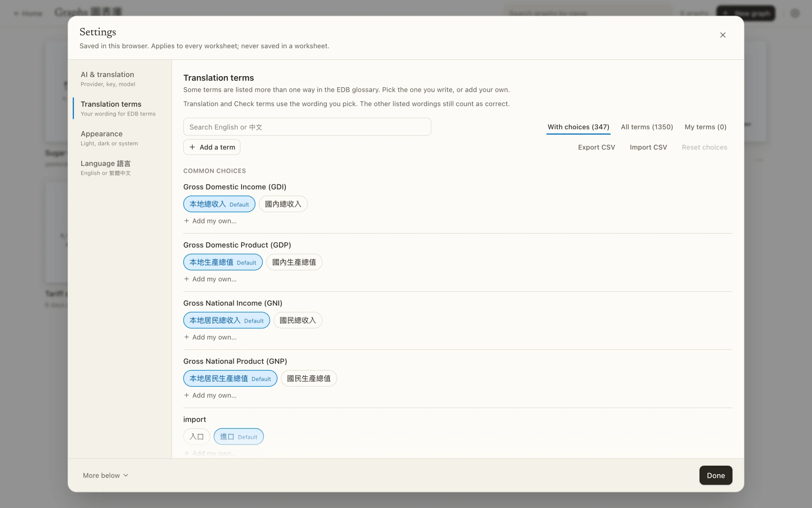This screenshot has height=508, width=812.
Task: Click the Add a term button
Action: 212,147
